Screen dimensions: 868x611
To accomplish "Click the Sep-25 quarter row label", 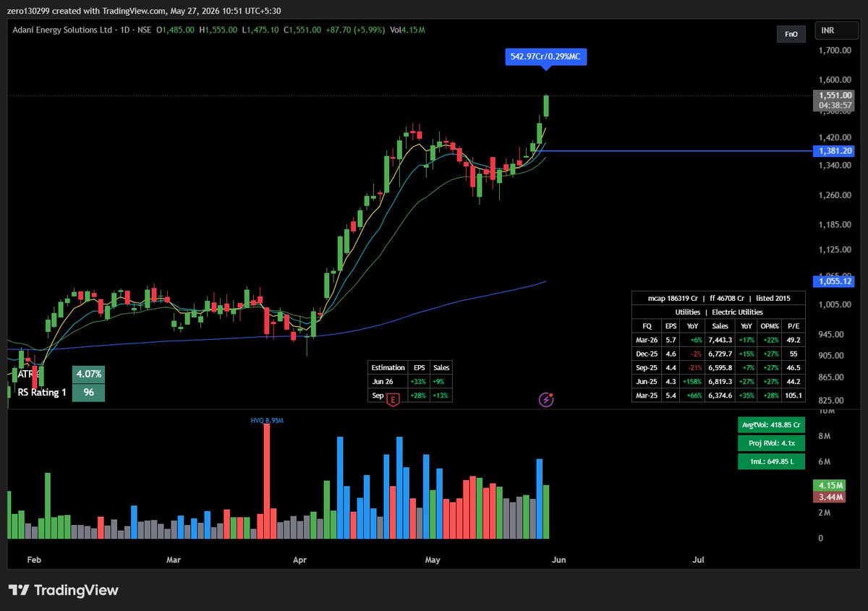I will coord(647,367).
